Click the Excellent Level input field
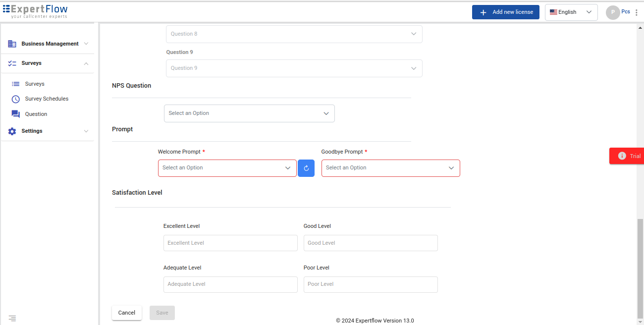Image resolution: width=644 pixels, height=325 pixels. [x=230, y=243]
